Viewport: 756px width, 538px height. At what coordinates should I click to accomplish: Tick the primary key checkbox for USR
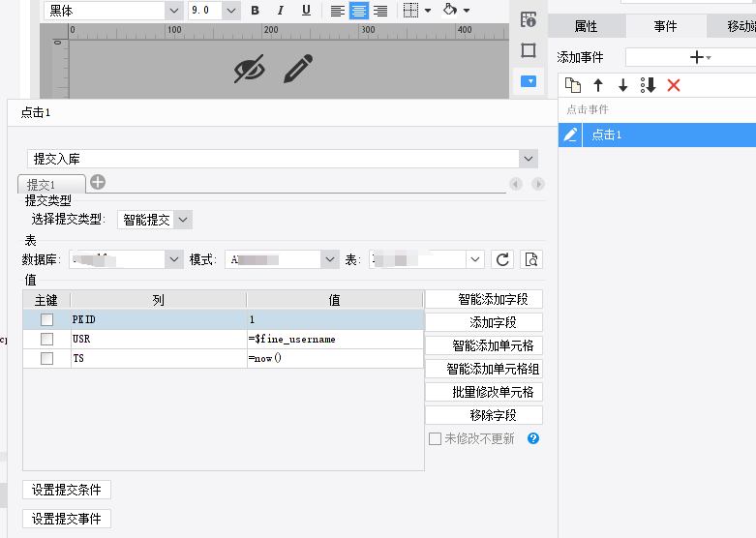(46, 340)
